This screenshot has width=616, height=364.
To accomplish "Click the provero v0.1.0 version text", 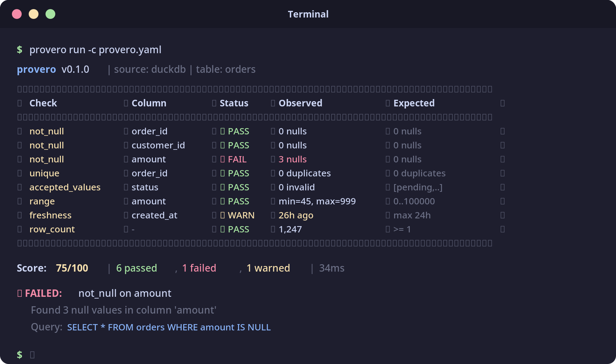I will click(x=52, y=69).
